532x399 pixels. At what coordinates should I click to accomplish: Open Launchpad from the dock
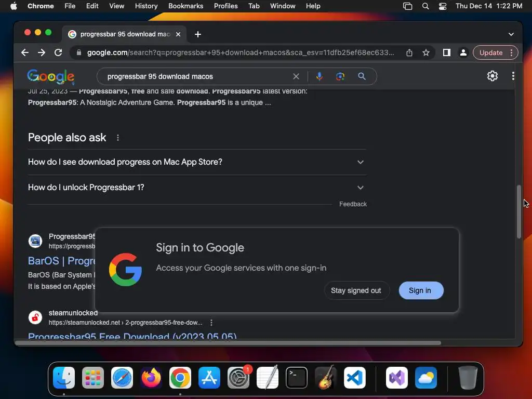(93, 378)
